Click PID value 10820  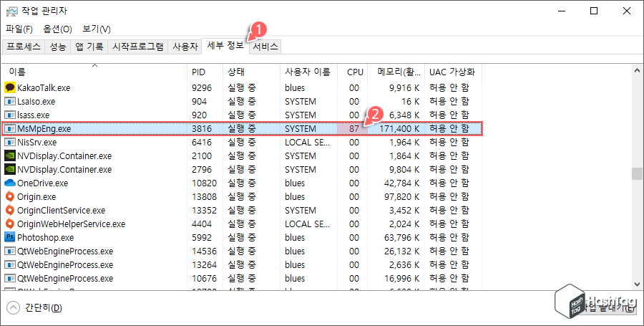click(x=204, y=183)
